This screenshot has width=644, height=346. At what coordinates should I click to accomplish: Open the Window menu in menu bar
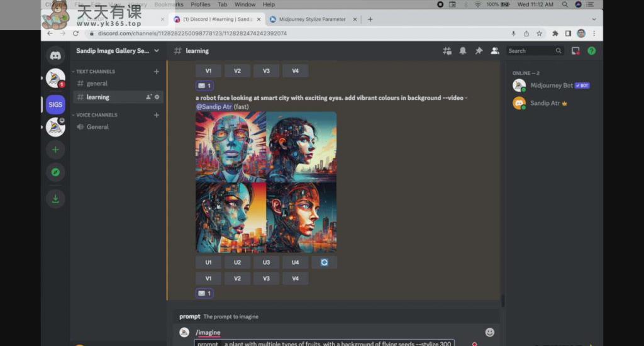click(245, 4)
